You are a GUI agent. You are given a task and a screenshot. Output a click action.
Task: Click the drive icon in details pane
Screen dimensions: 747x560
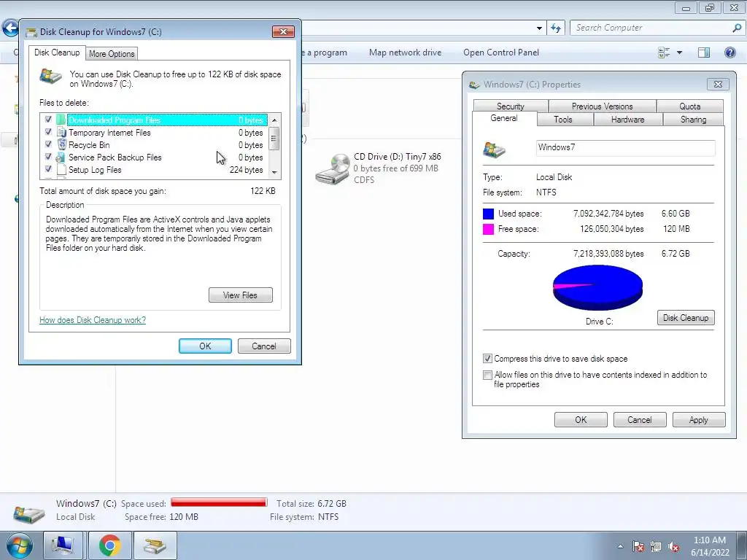(x=29, y=513)
